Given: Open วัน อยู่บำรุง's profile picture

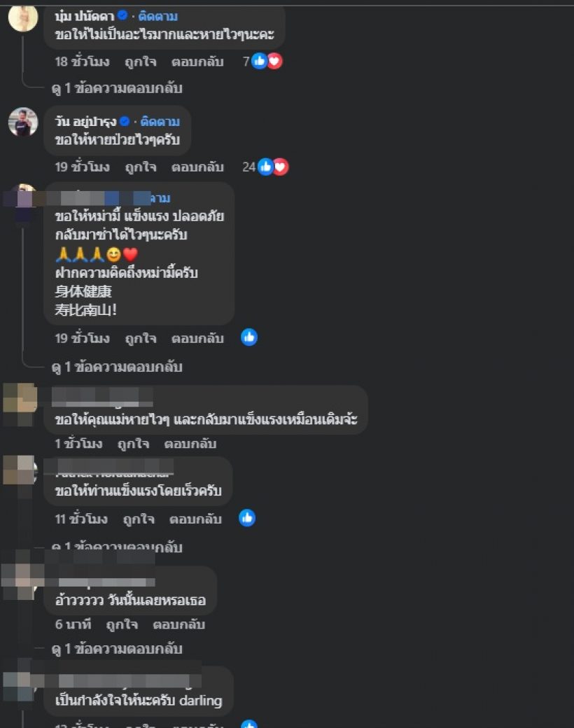Looking at the screenshot, I should [23, 122].
